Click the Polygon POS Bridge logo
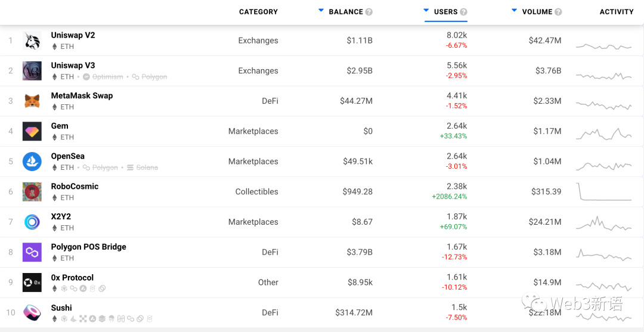The height and width of the screenshot is (332, 644). tap(32, 252)
